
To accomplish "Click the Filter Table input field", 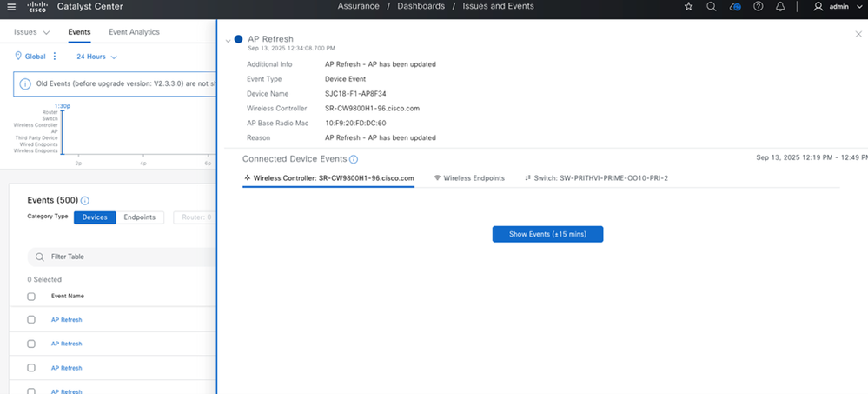I will pyautogui.click(x=122, y=257).
